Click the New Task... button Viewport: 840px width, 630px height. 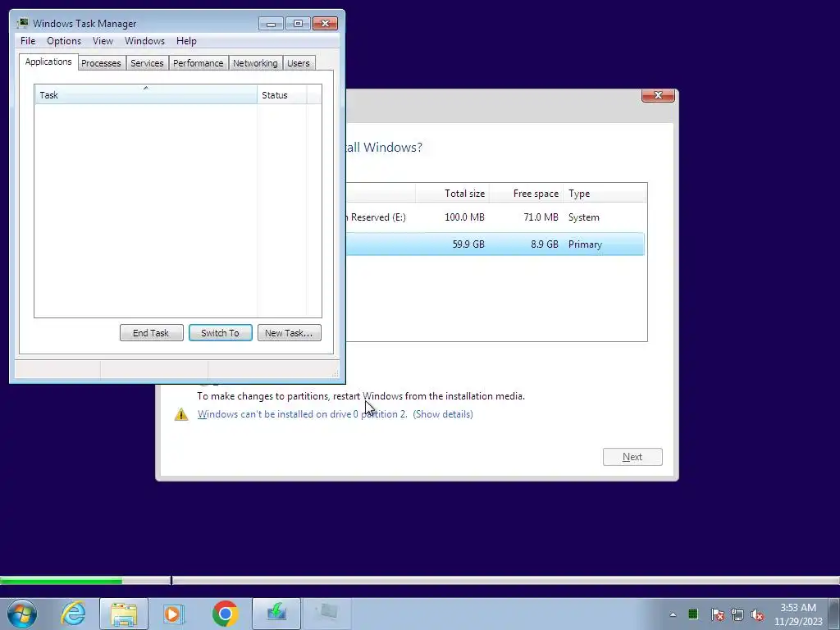pyautogui.click(x=289, y=333)
